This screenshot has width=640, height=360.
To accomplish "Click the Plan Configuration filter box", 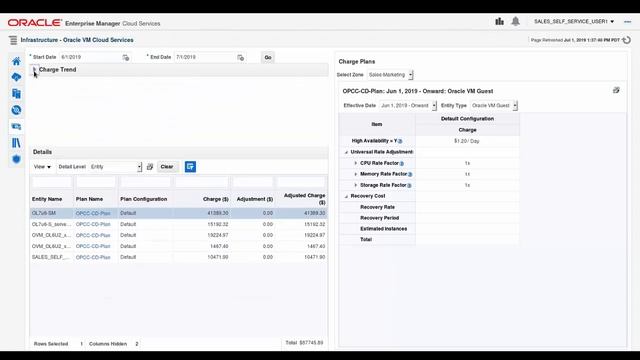I will coord(145,182).
